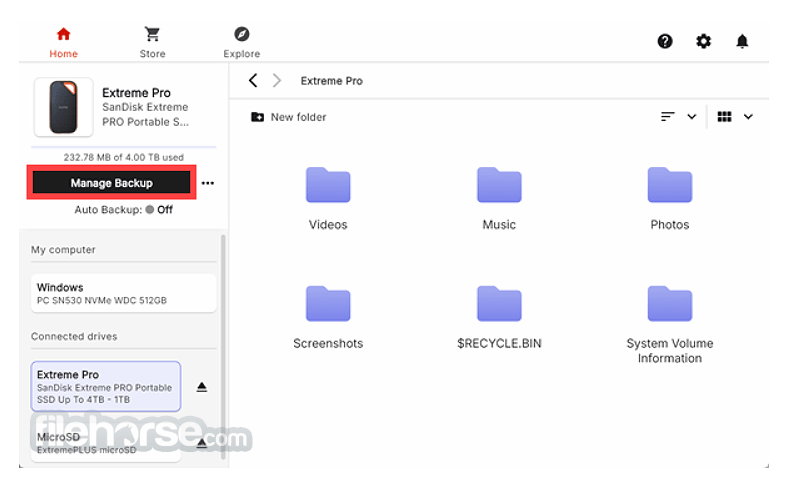Show notifications bell icon
Screen dimensions: 802x482
click(x=742, y=41)
